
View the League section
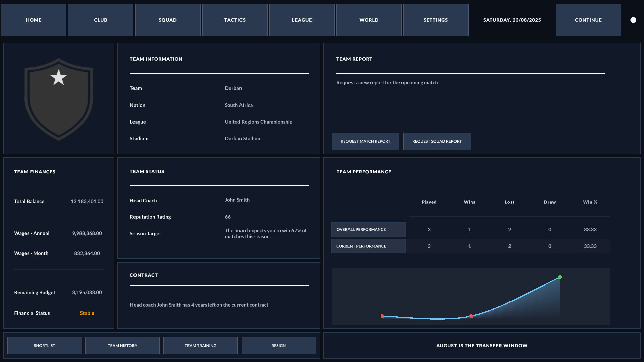pos(302,20)
